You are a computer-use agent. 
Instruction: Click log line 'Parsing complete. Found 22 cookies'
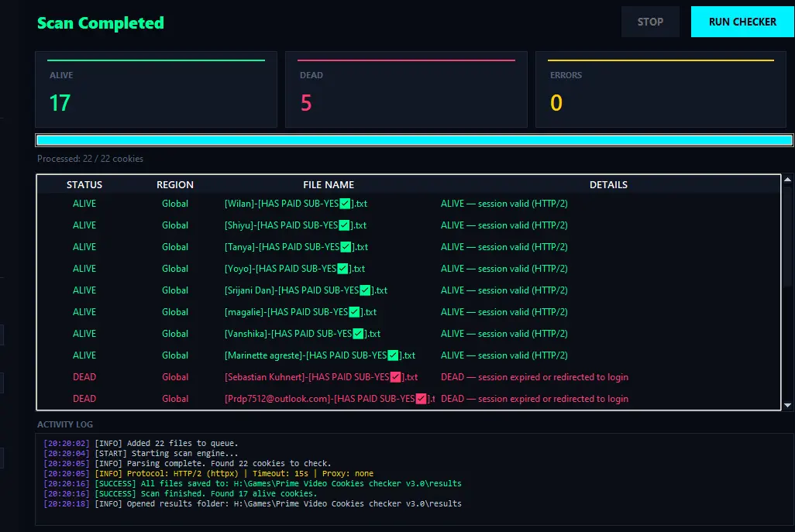187,464
